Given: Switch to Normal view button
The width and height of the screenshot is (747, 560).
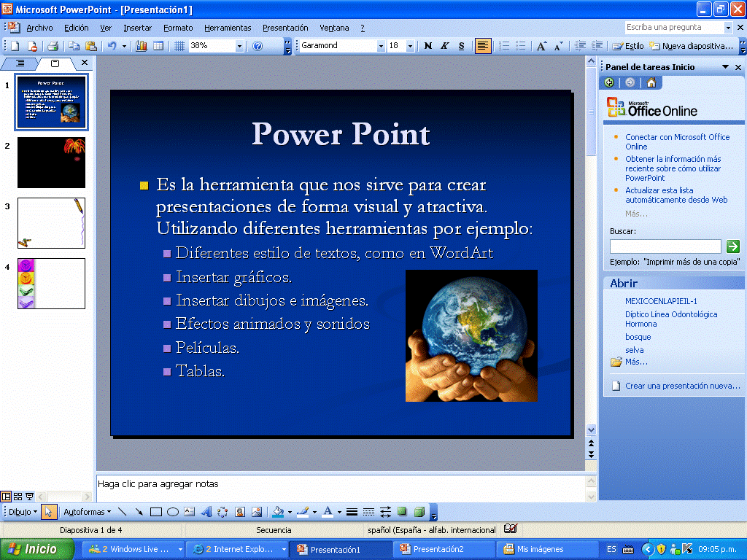Looking at the screenshot, I should point(6,497).
